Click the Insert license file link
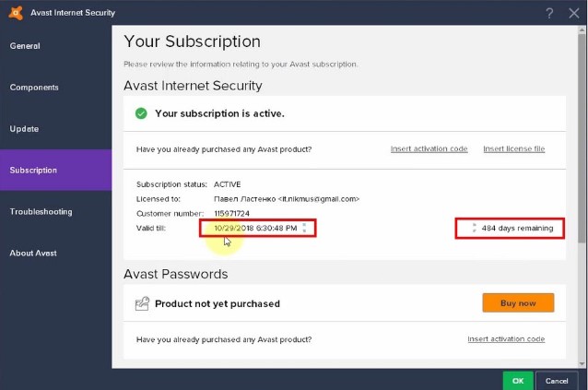Image resolution: width=588 pixels, height=390 pixels. 513,148
